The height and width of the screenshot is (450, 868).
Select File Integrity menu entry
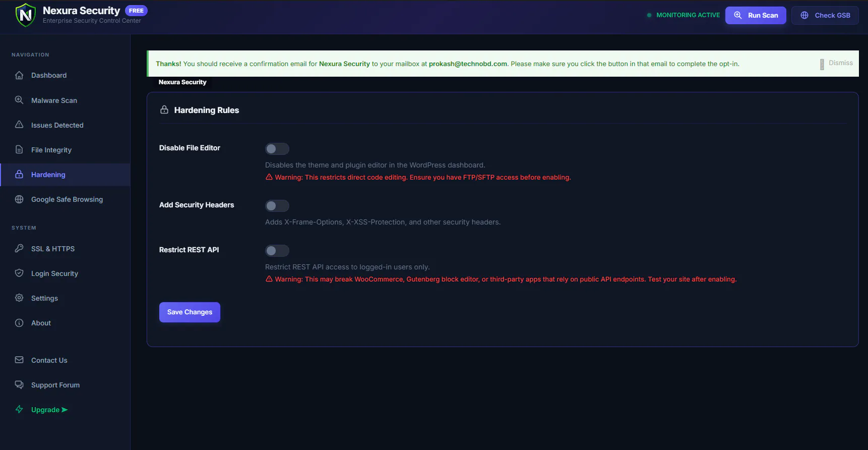65,150
